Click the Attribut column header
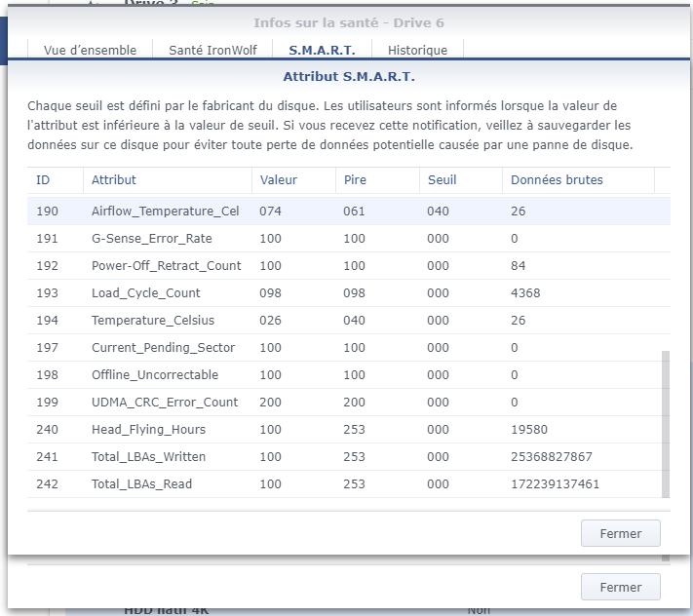Screen dimensions: 693x616 pyautogui.click(x=114, y=180)
